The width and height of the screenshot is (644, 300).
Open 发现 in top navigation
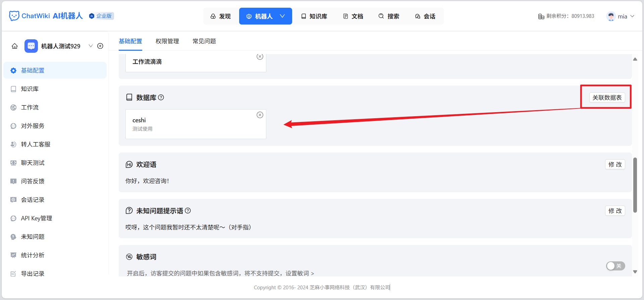[x=220, y=16]
